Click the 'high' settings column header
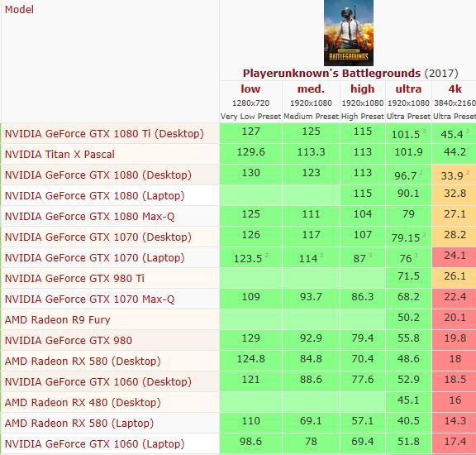476x455 pixels. pos(363,89)
